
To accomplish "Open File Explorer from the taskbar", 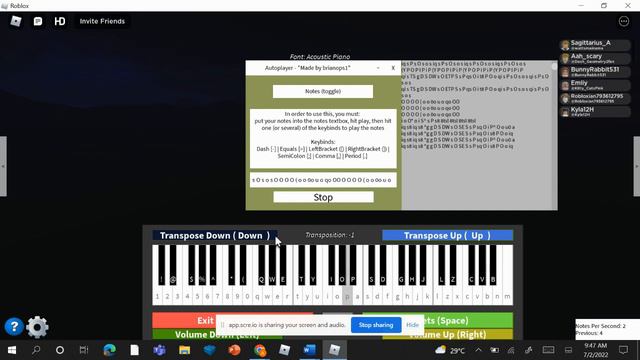I will point(184,350).
